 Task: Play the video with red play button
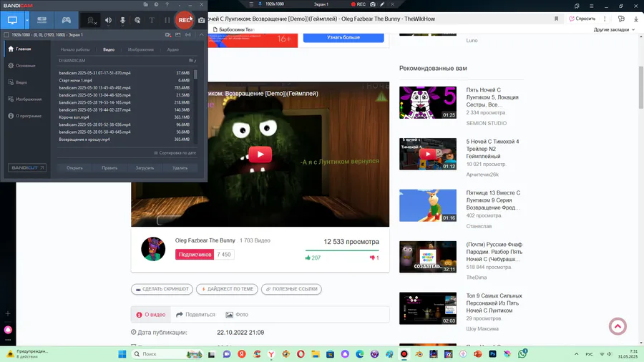(x=260, y=155)
